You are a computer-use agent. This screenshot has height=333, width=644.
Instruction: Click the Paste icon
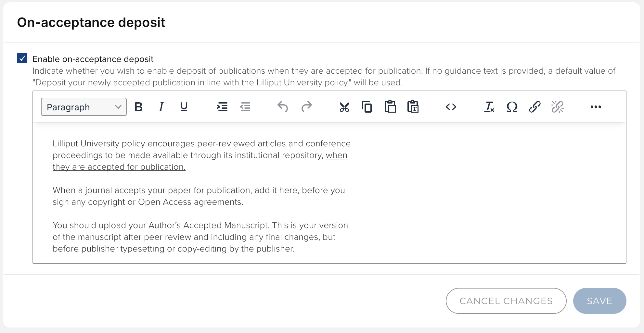click(x=390, y=107)
